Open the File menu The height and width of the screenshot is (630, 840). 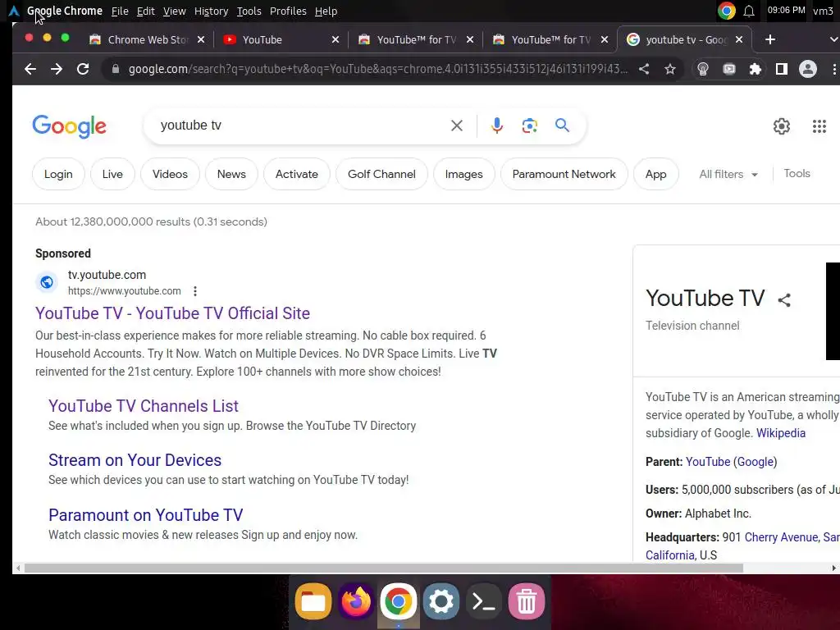[x=120, y=11]
